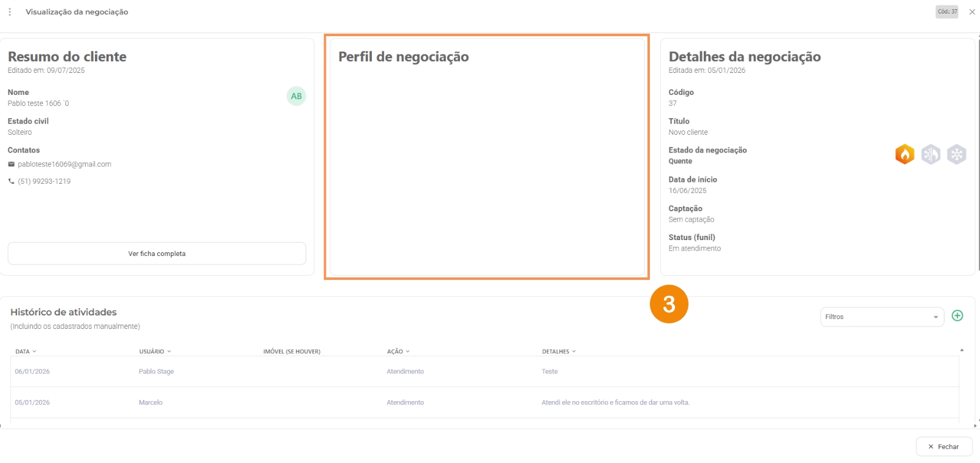Click the Cód: 37 badge

[947, 12]
